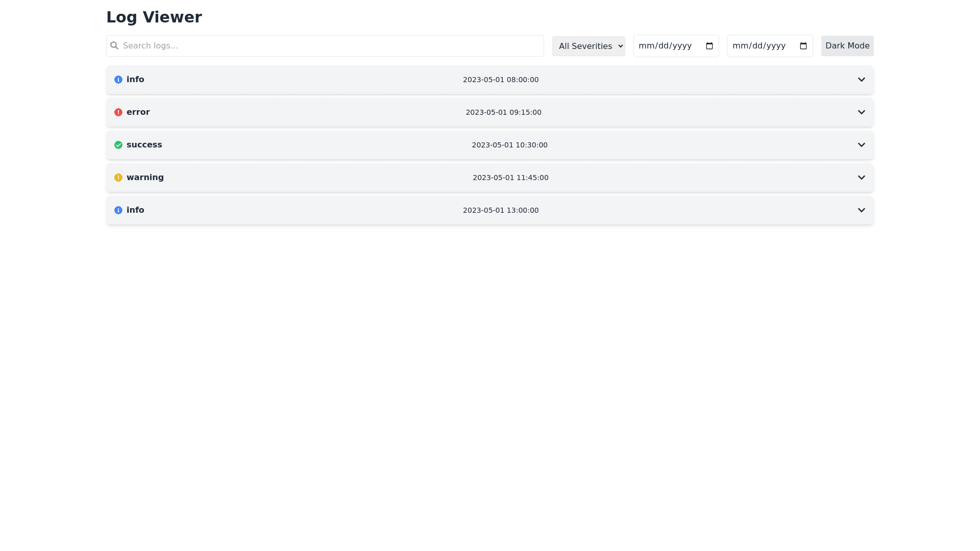Open the end date calendar picker icon

click(803, 46)
